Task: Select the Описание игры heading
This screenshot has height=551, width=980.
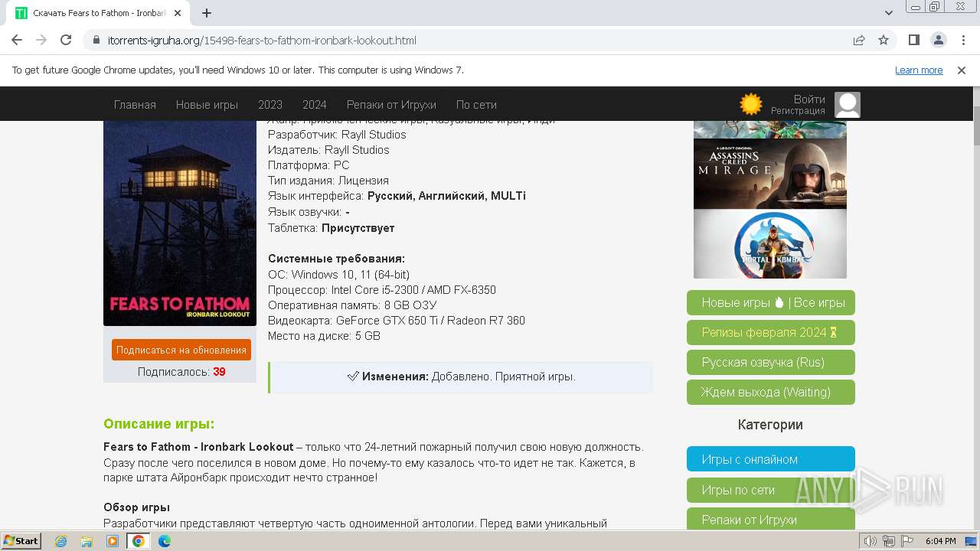Action: point(159,424)
